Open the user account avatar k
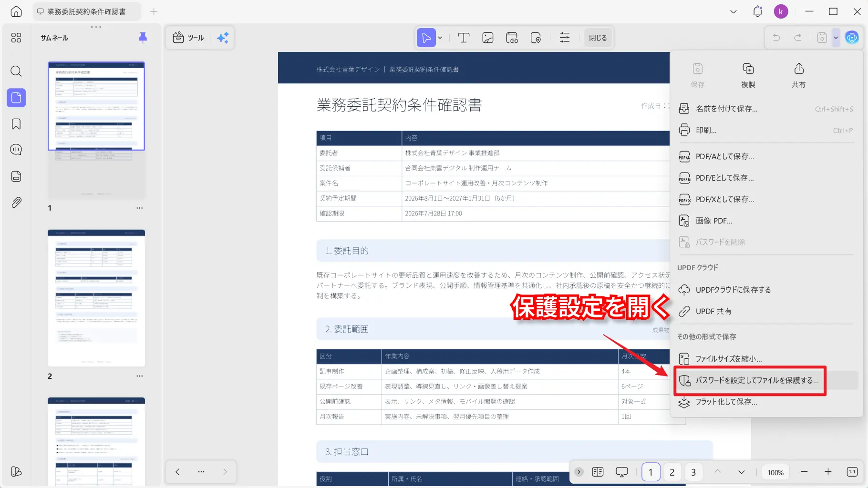This screenshot has width=868, height=488. coord(781,11)
